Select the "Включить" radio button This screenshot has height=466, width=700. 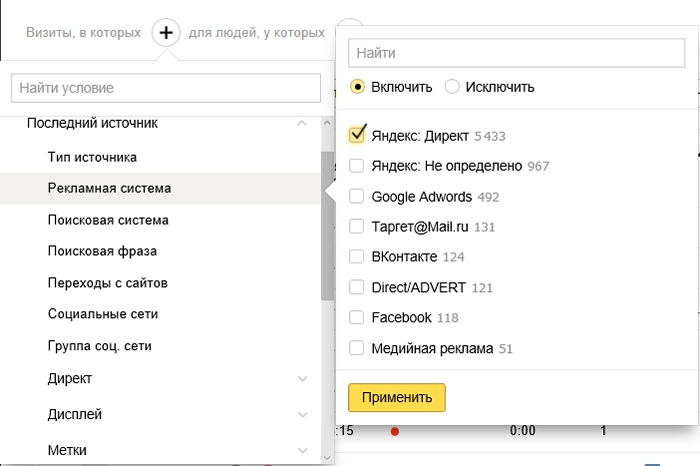(x=358, y=87)
